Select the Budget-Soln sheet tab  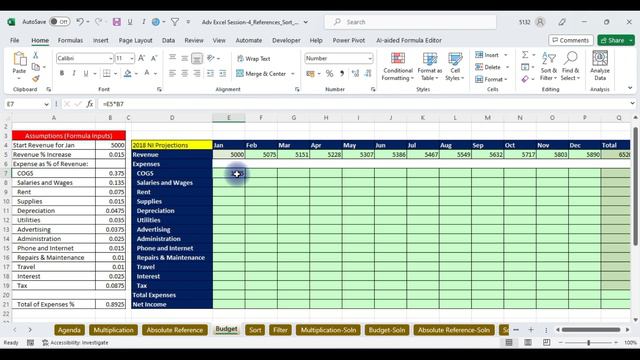pos(387,330)
